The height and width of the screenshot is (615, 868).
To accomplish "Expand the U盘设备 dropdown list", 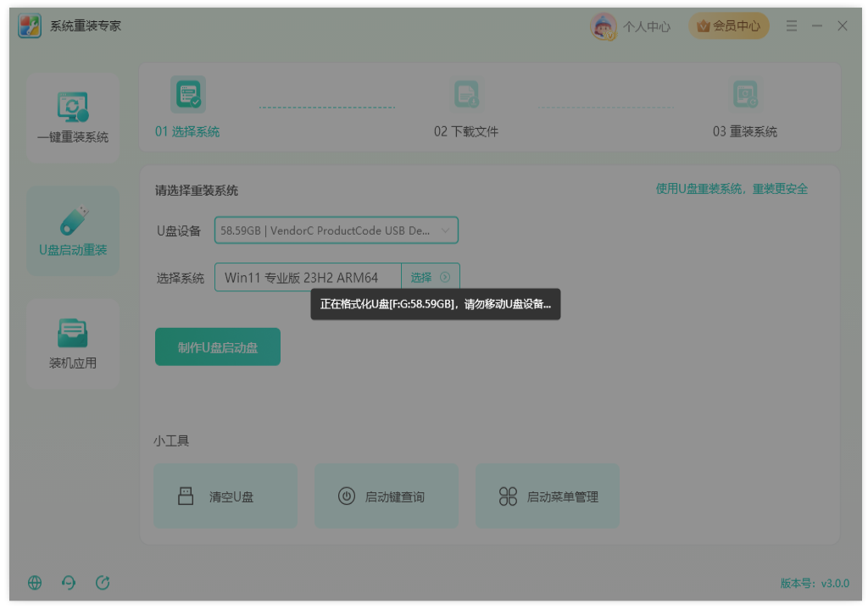I will (x=336, y=230).
